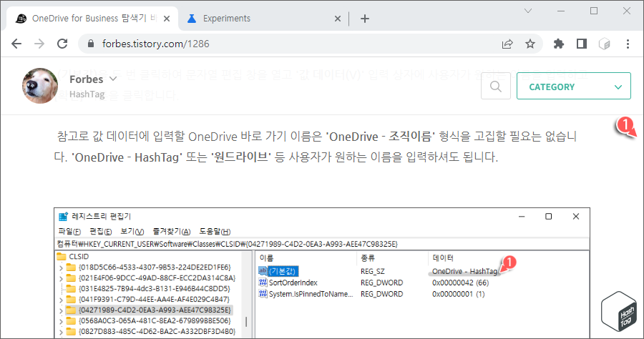Expand key {041F9391-C79D-44EE-AA4E-AF4E029C4B47}
644x339 pixels.
(62, 300)
